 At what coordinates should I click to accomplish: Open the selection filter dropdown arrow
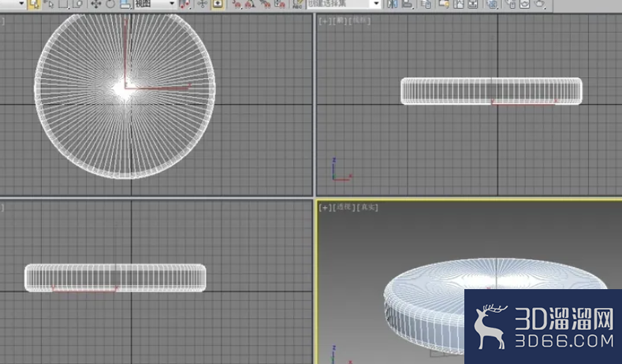(21, 3)
